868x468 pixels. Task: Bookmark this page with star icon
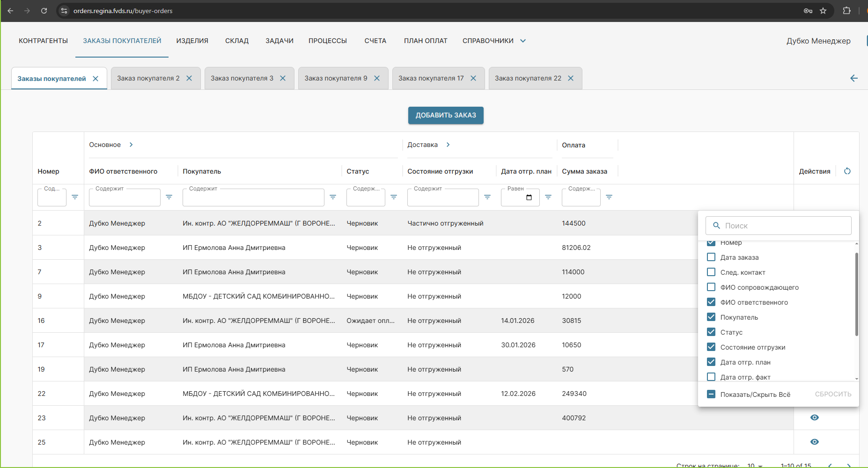tap(823, 11)
